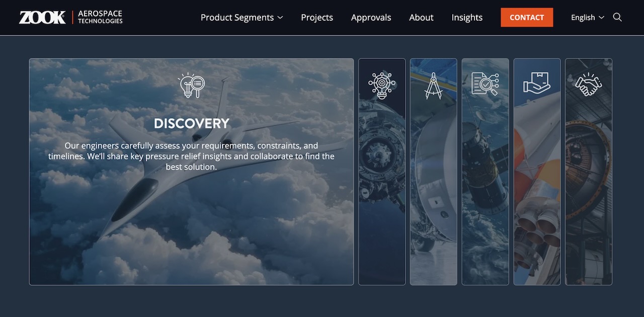The image size is (644, 317).
Task: Navigate to the About page
Action: tap(421, 18)
